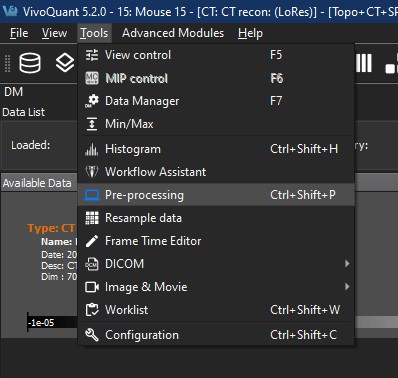The height and width of the screenshot is (378, 398).
Task: Click the layers icon in the toolbar
Action: 65,63
